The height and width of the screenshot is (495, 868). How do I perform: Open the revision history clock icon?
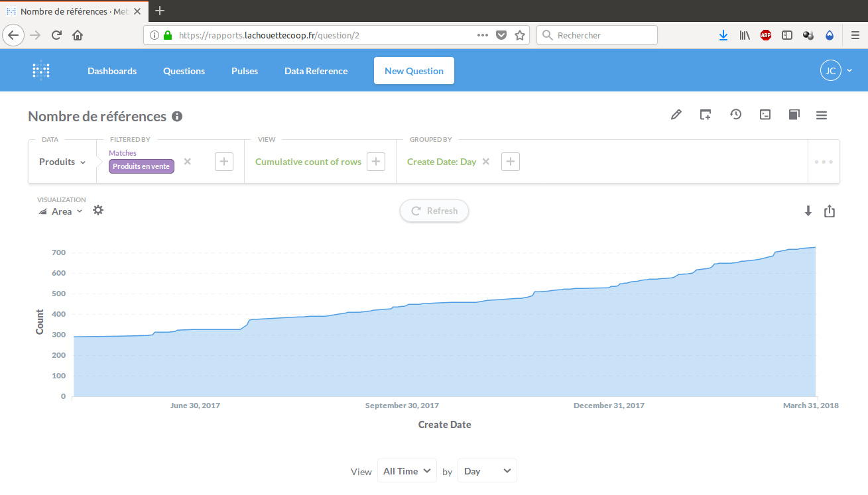pos(735,115)
